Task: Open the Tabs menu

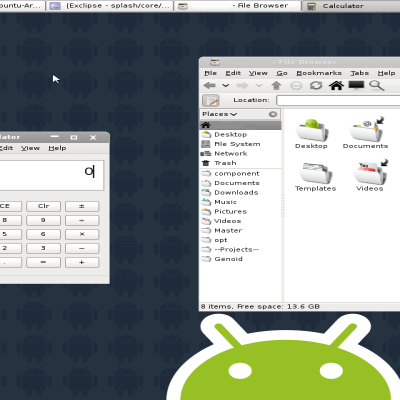Action: pyautogui.click(x=360, y=73)
